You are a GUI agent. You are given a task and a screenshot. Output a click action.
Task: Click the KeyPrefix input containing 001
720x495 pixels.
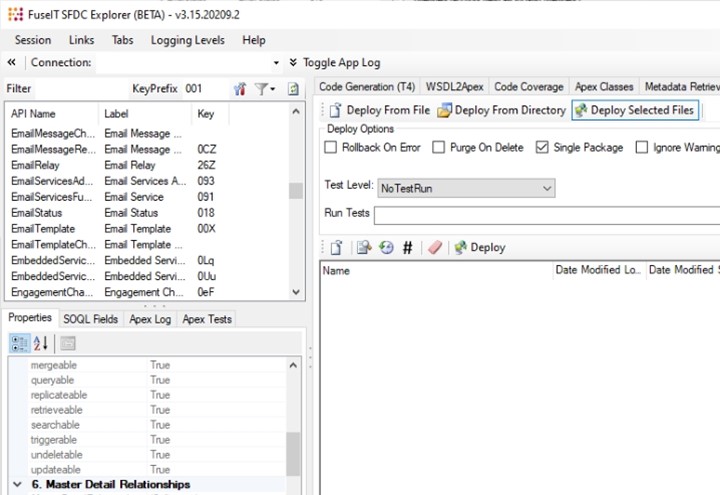point(205,89)
